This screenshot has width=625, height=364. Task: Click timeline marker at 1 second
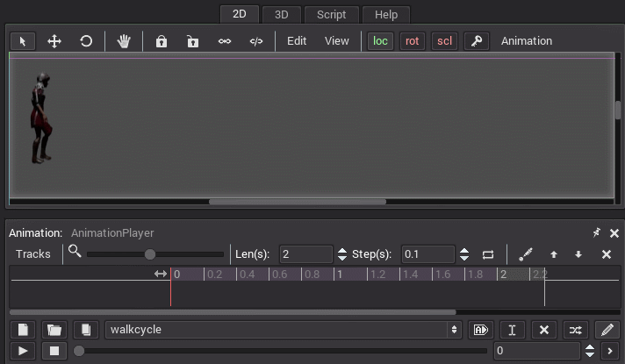340,274
